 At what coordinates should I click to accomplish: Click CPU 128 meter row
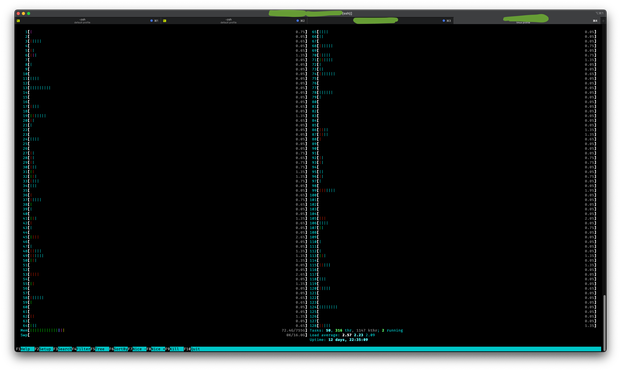[454, 325]
